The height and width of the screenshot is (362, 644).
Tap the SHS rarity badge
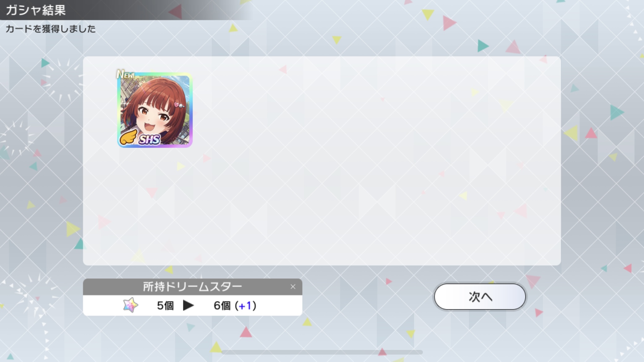click(149, 140)
